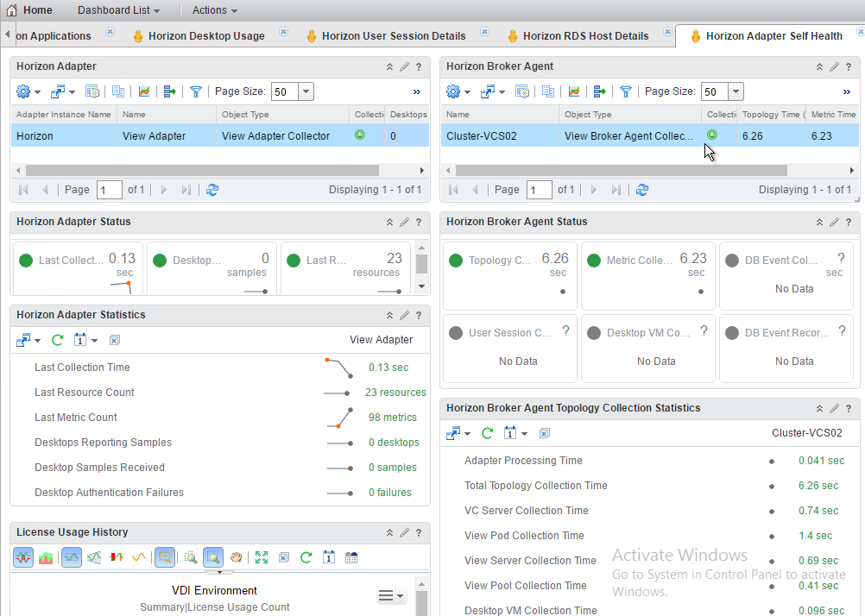Toggle split charts in License Usage History
865x616 pixels.
(x=23, y=557)
